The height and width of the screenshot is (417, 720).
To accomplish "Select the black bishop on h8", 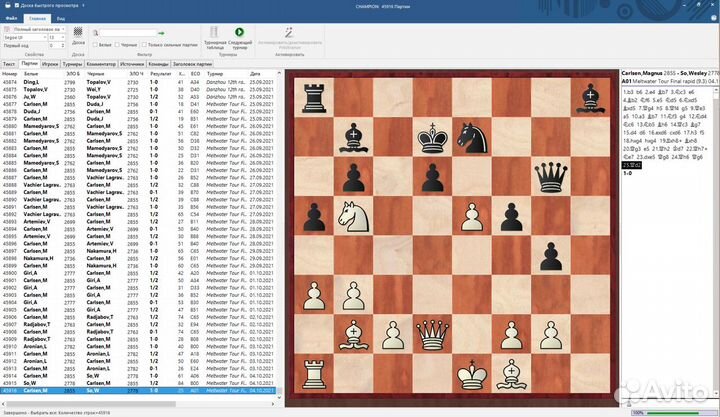I will pyautogui.click(x=591, y=98).
